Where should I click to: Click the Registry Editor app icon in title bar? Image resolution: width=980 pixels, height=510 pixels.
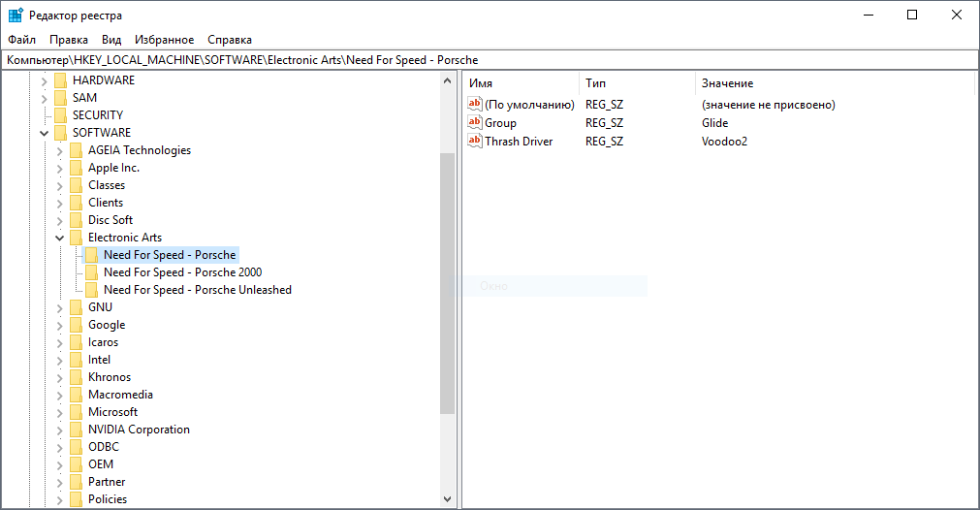tap(16, 15)
